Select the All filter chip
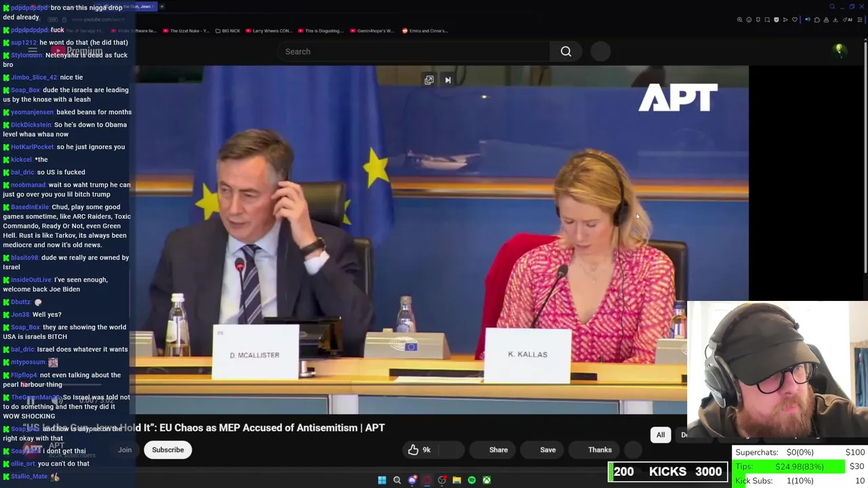 coord(660,434)
